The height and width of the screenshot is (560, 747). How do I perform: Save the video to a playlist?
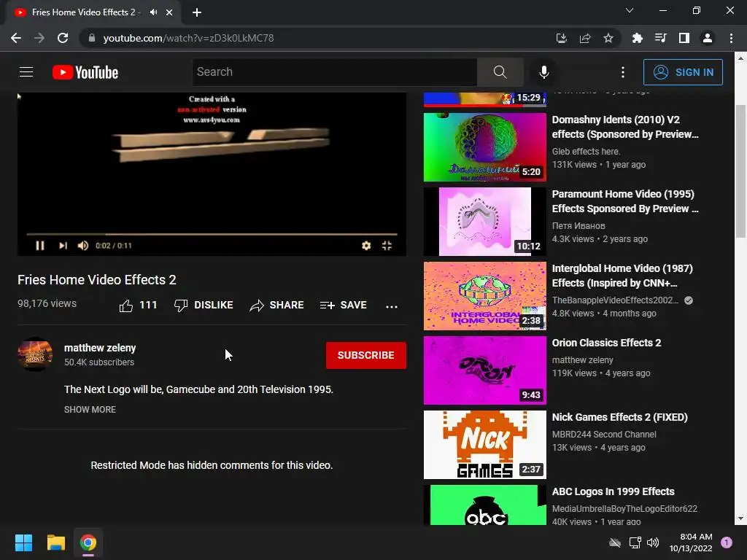[x=344, y=306]
